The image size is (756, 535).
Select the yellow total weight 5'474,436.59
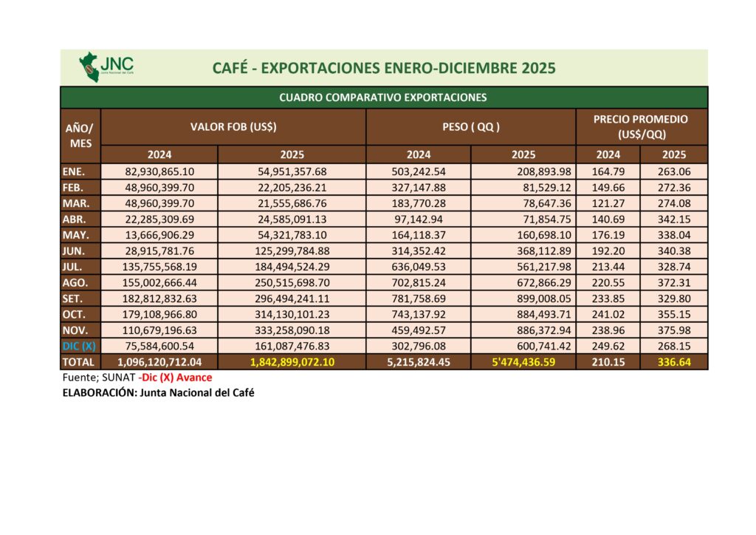pyautogui.click(x=522, y=362)
